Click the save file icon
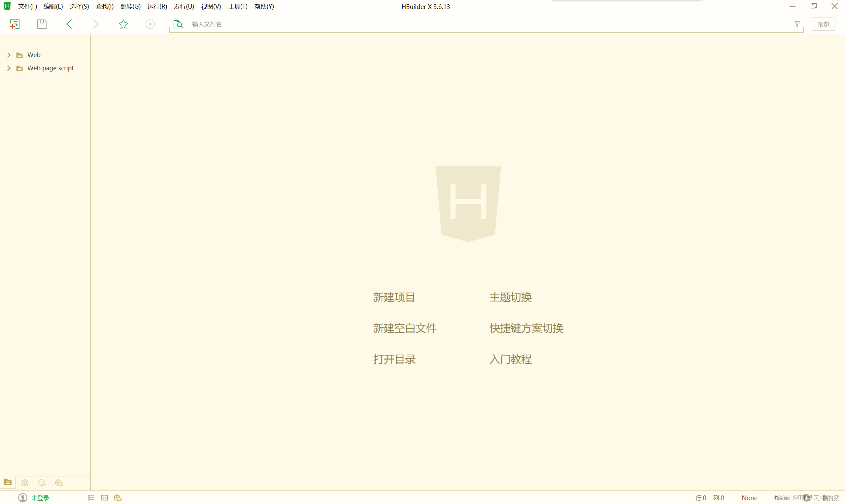Viewport: 845px width, 504px height. click(42, 24)
